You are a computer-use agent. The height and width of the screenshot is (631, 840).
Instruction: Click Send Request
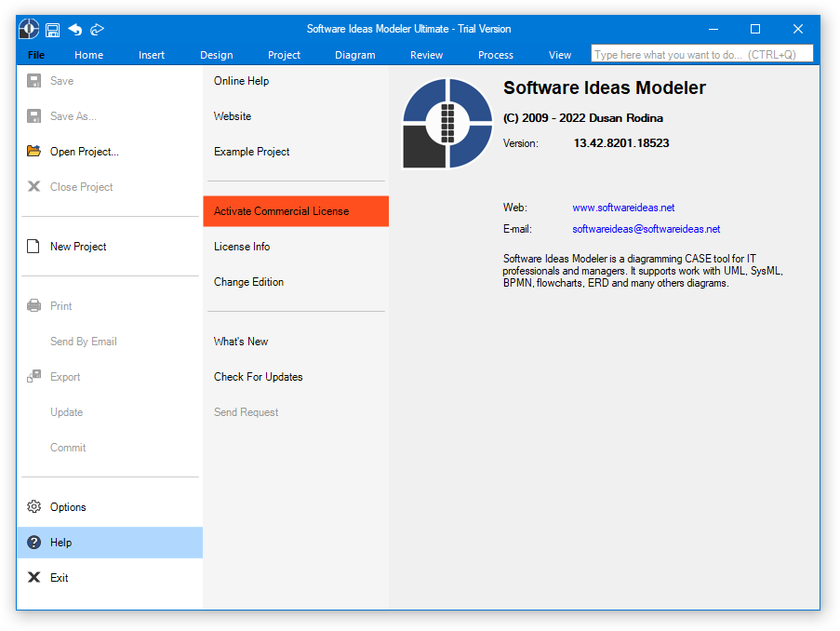click(296, 412)
